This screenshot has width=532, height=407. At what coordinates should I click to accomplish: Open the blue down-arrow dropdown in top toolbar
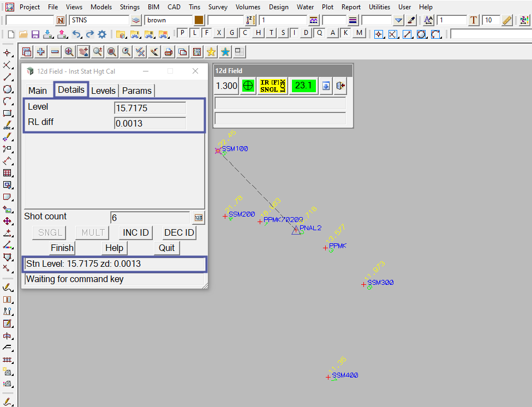398,20
